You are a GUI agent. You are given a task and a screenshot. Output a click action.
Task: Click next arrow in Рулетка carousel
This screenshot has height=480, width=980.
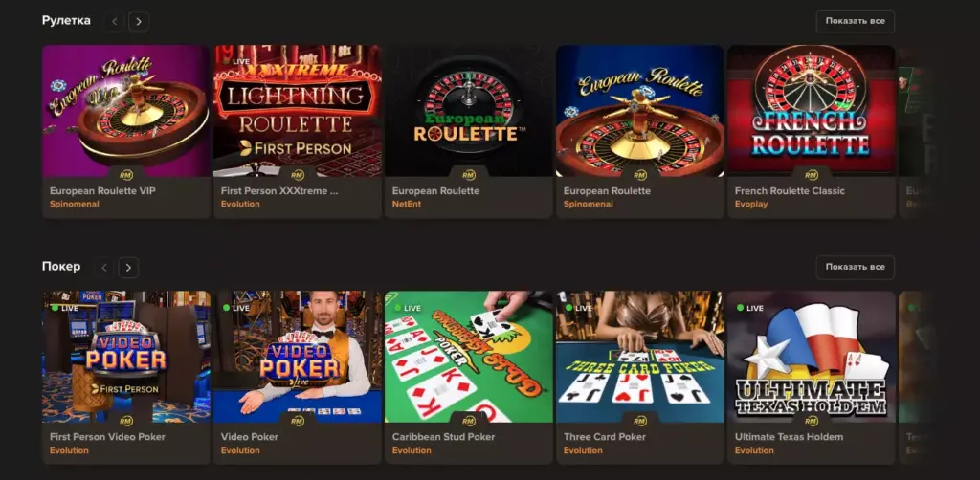pyautogui.click(x=139, y=21)
